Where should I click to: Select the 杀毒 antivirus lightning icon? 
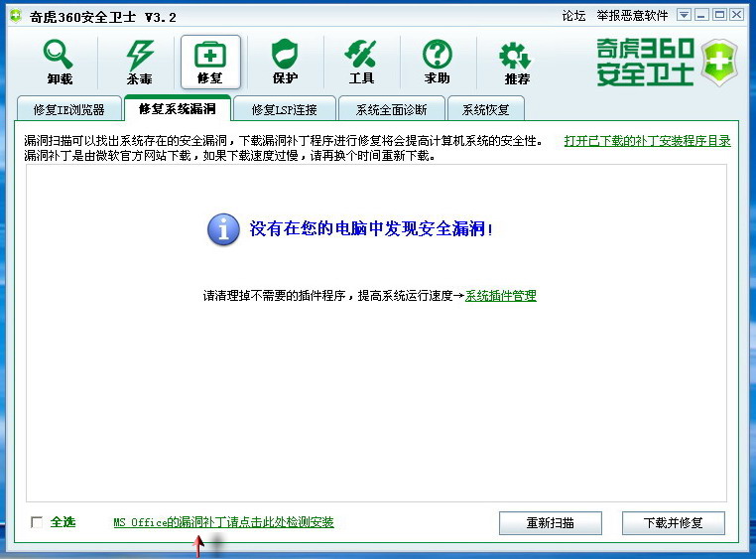[x=139, y=62]
